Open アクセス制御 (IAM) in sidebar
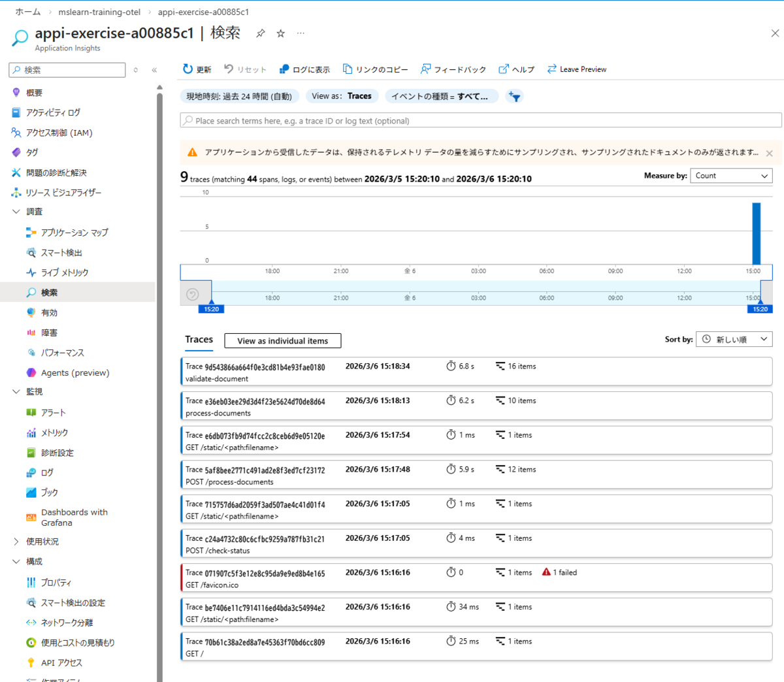 (x=59, y=133)
